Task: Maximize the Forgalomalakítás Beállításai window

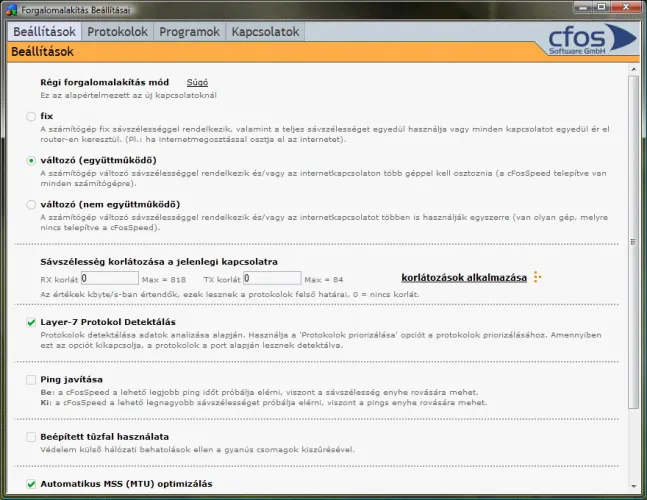Action: tap(602, 7)
